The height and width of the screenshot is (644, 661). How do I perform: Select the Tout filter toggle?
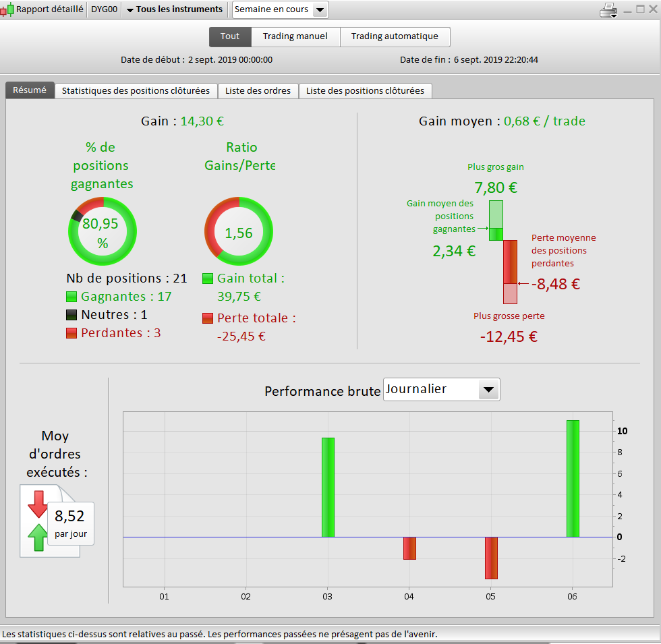tap(230, 36)
